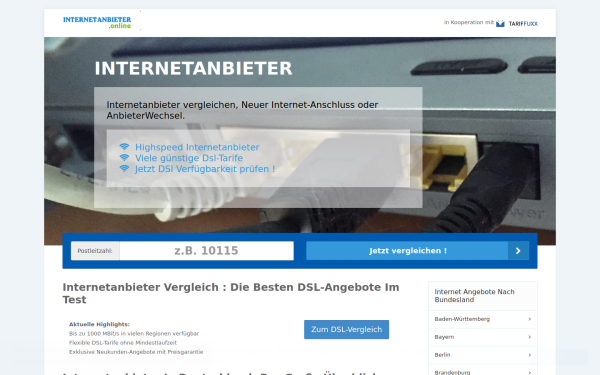Select the wifi icon beside Viele günstige Dsl-Tarife
The width and height of the screenshot is (600, 375).
(x=124, y=158)
